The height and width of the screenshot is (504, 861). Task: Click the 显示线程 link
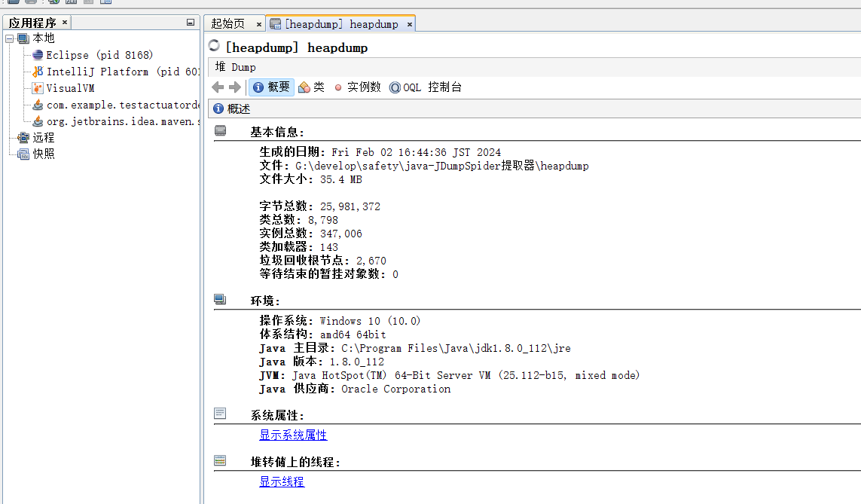[282, 482]
